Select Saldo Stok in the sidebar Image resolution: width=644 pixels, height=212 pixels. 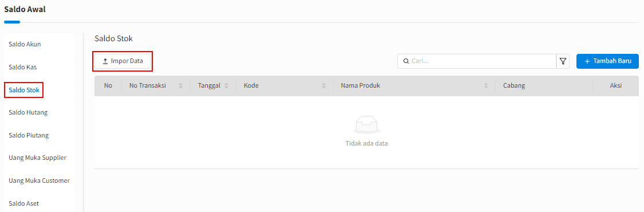coord(24,90)
